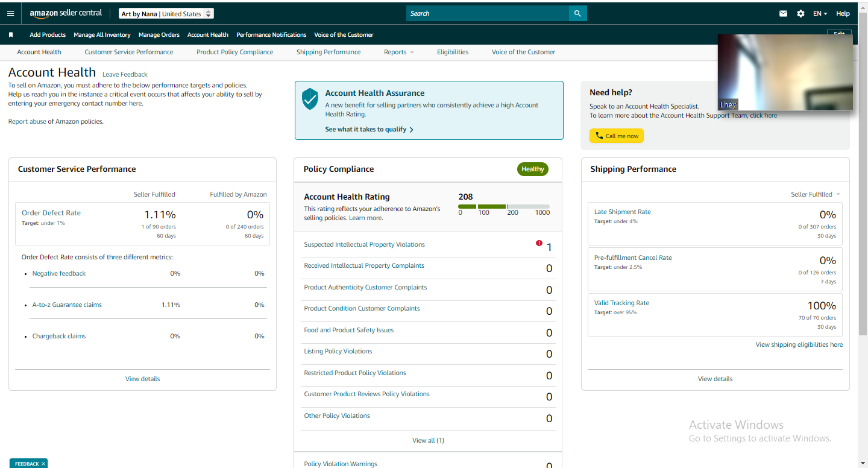The image size is (868, 468).
Task: Open Add Products in the favorites bar
Action: 48,35
